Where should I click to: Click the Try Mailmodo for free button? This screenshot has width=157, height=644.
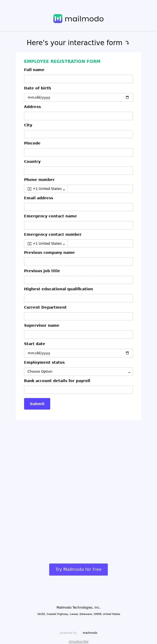tap(78, 569)
